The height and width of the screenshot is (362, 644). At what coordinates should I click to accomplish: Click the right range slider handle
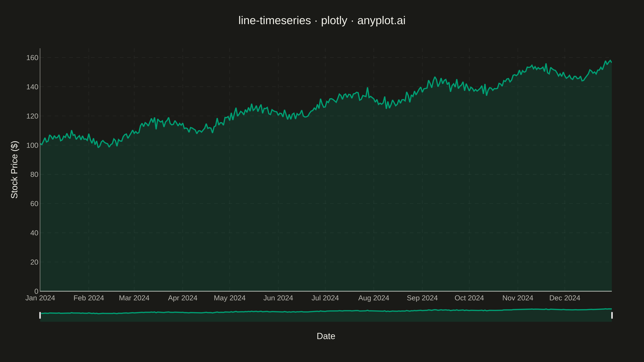coord(612,315)
